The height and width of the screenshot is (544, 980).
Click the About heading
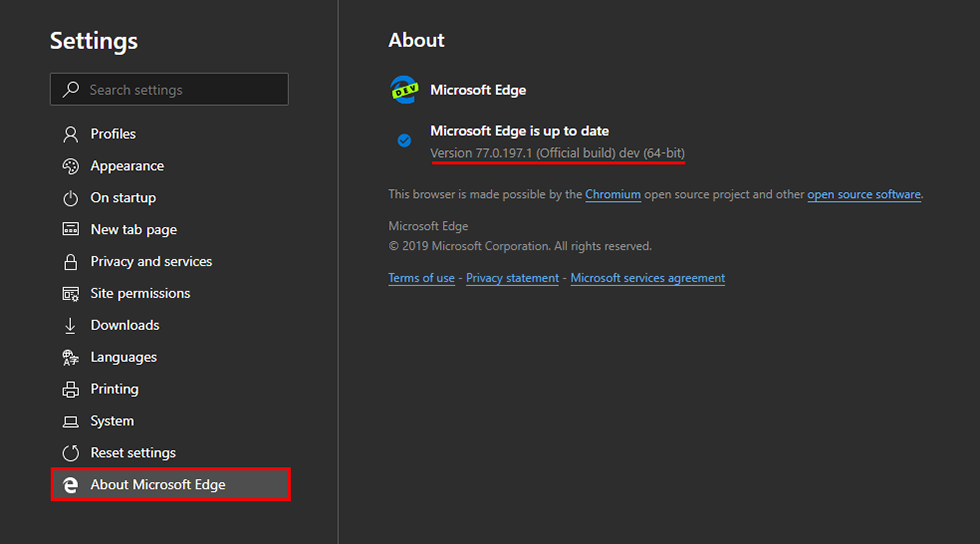point(416,40)
